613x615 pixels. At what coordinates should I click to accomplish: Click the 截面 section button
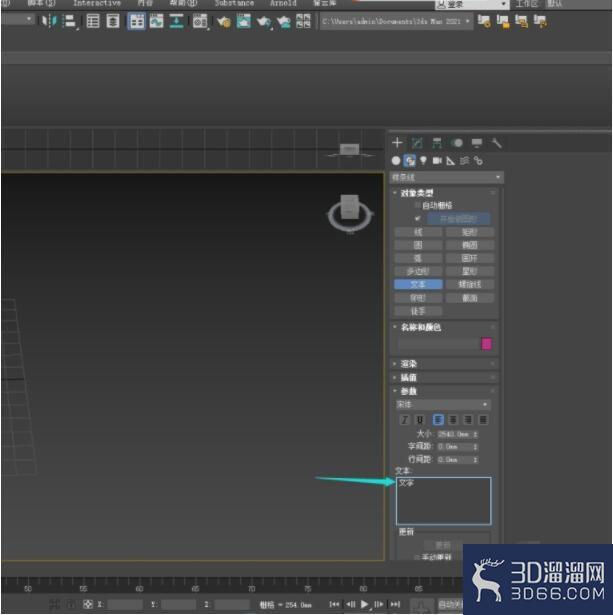coord(469,298)
